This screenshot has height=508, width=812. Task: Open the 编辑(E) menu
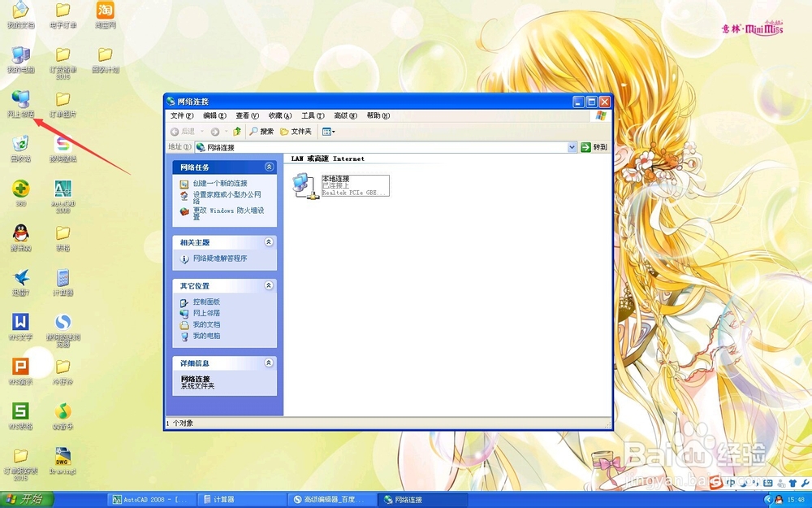coord(214,115)
